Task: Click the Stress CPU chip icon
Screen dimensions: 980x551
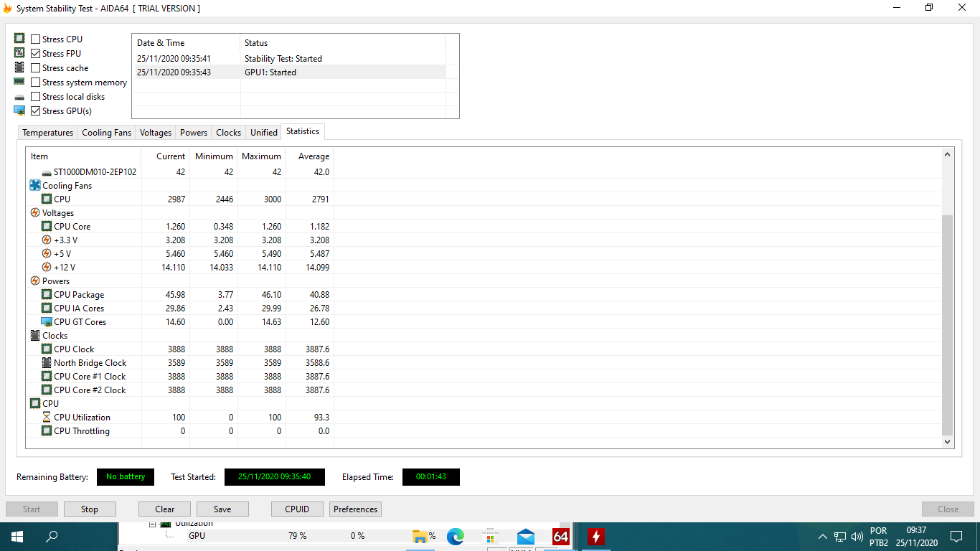Action: point(19,39)
